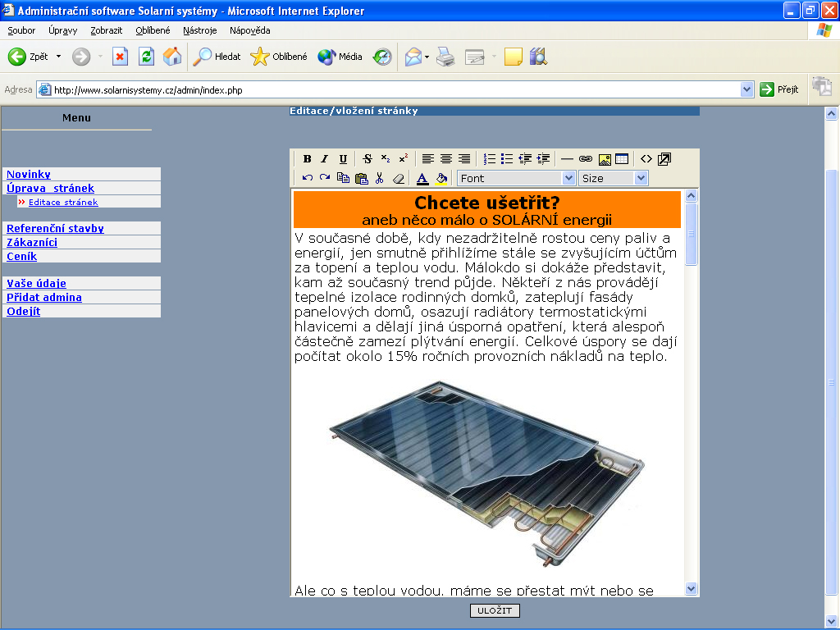This screenshot has height=630, width=840.
Task: Undo the last edit in the editor
Action: pyautogui.click(x=308, y=178)
